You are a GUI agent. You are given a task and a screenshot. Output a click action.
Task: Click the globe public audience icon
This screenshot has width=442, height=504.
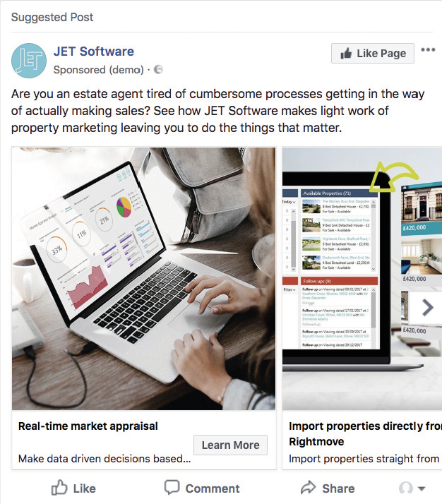(x=158, y=69)
